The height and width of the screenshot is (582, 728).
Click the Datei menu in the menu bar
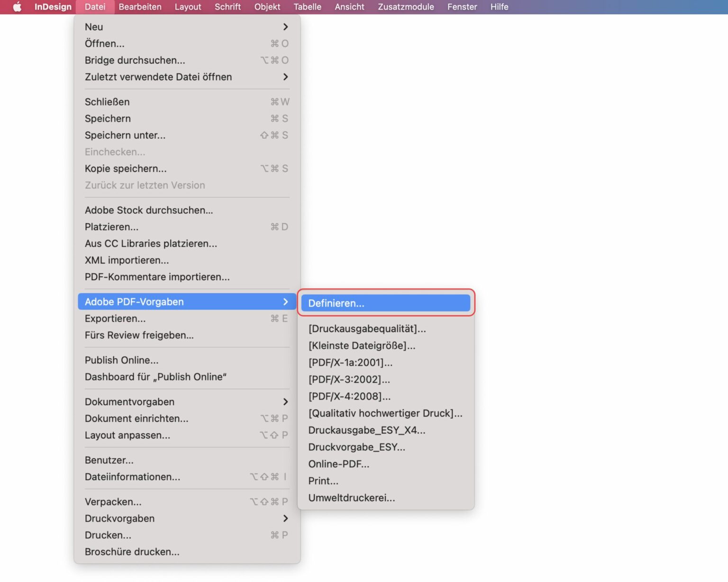(95, 7)
